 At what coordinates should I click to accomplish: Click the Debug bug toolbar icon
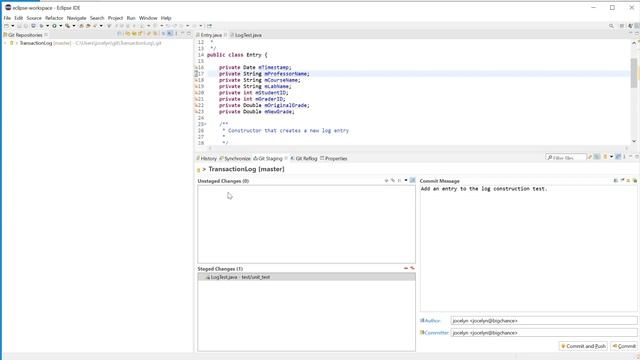41,26
